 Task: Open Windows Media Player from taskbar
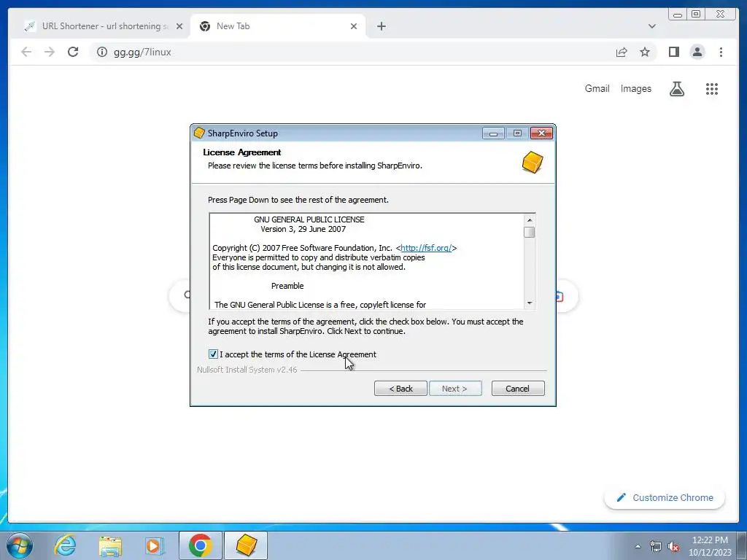(154, 545)
